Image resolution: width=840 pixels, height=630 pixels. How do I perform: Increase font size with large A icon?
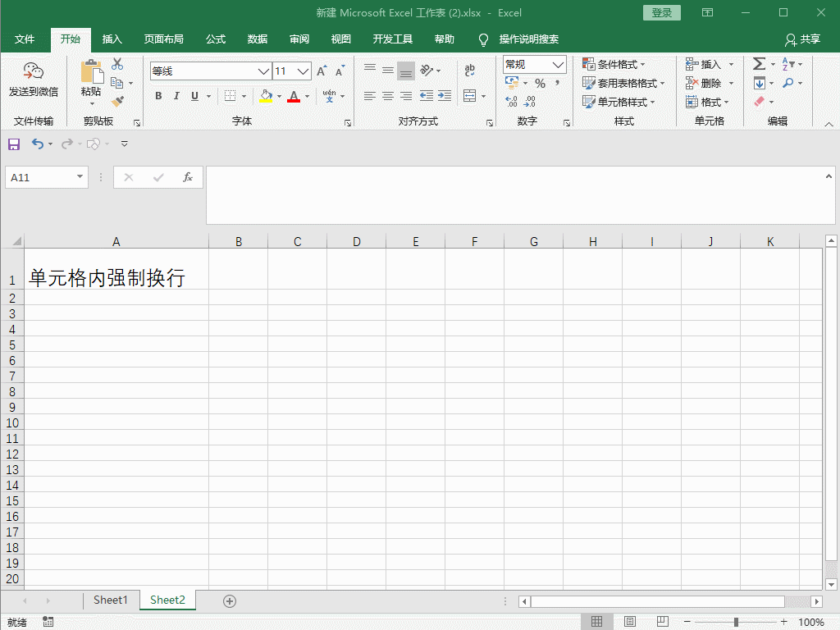[x=322, y=71]
